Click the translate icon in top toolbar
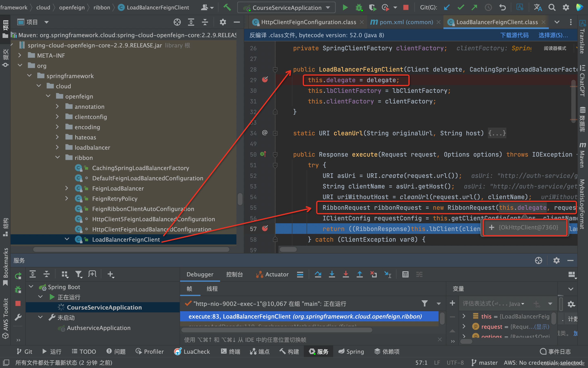 538,8
